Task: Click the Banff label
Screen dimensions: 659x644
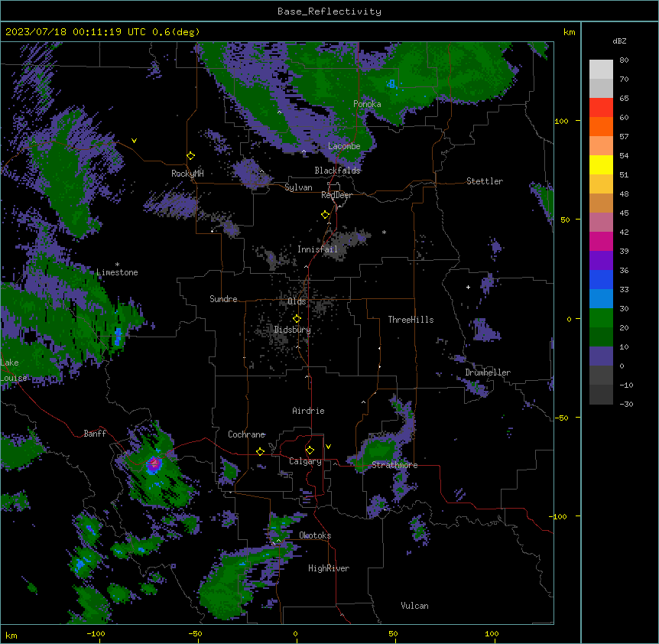Action: click(x=95, y=434)
